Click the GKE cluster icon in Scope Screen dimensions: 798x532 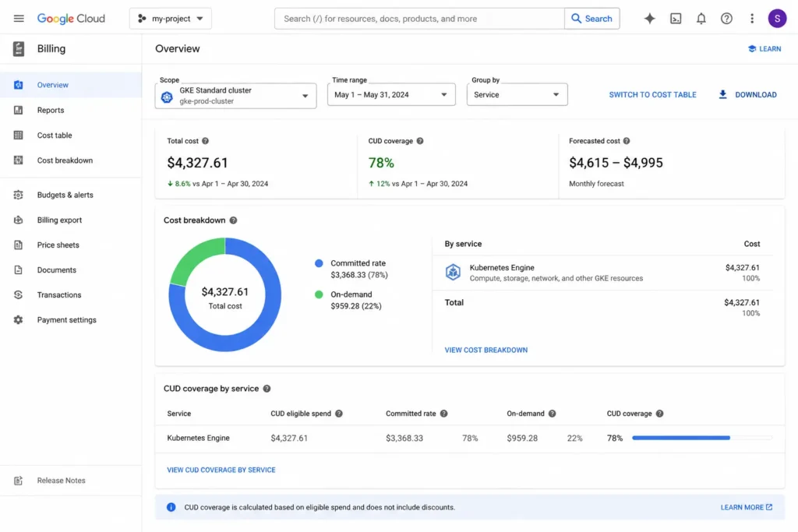[x=167, y=97]
